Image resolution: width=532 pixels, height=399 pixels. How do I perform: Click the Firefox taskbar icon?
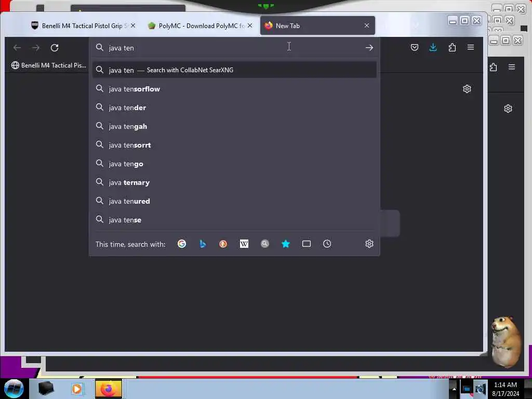pos(108,389)
